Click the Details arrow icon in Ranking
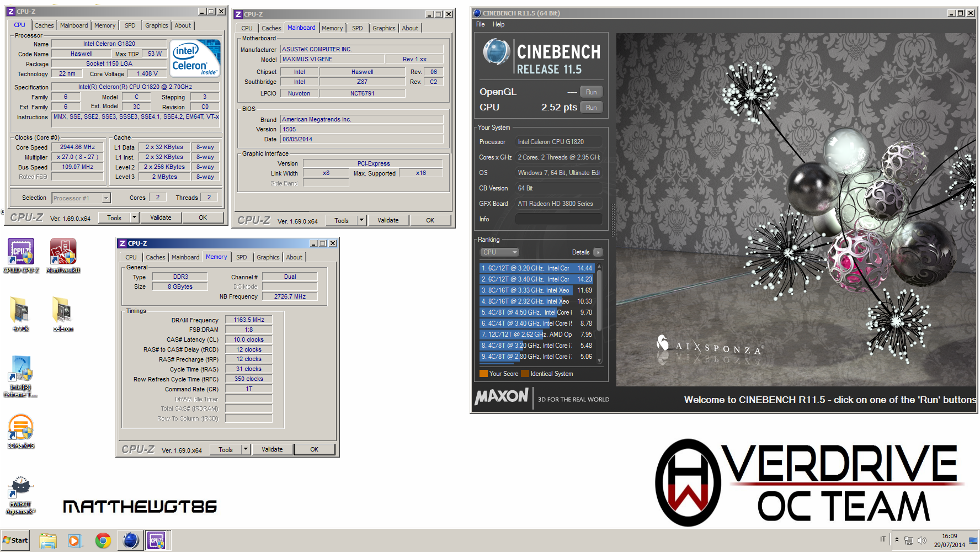This screenshot has height=552, width=980. click(x=598, y=252)
